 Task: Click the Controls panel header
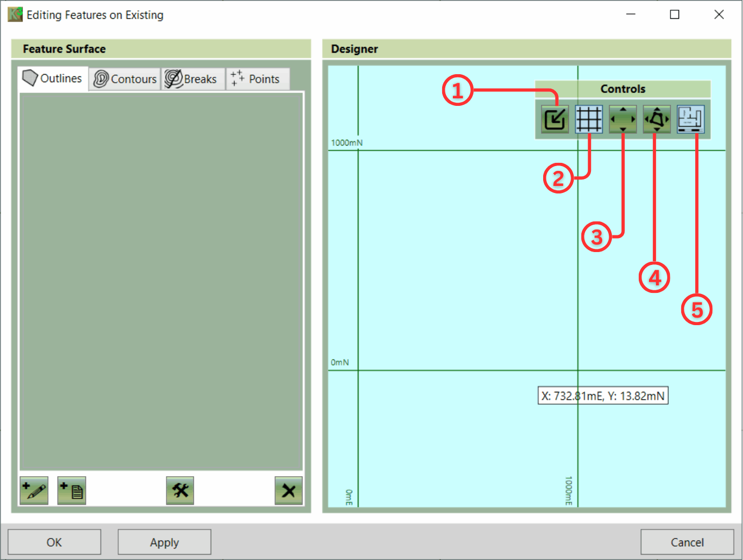tap(623, 89)
